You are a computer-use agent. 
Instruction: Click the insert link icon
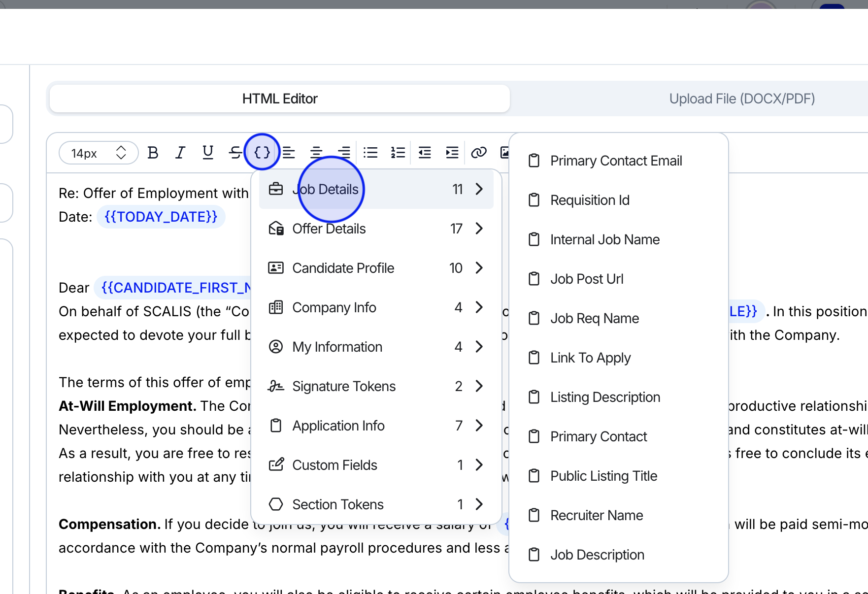coord(478,153)
